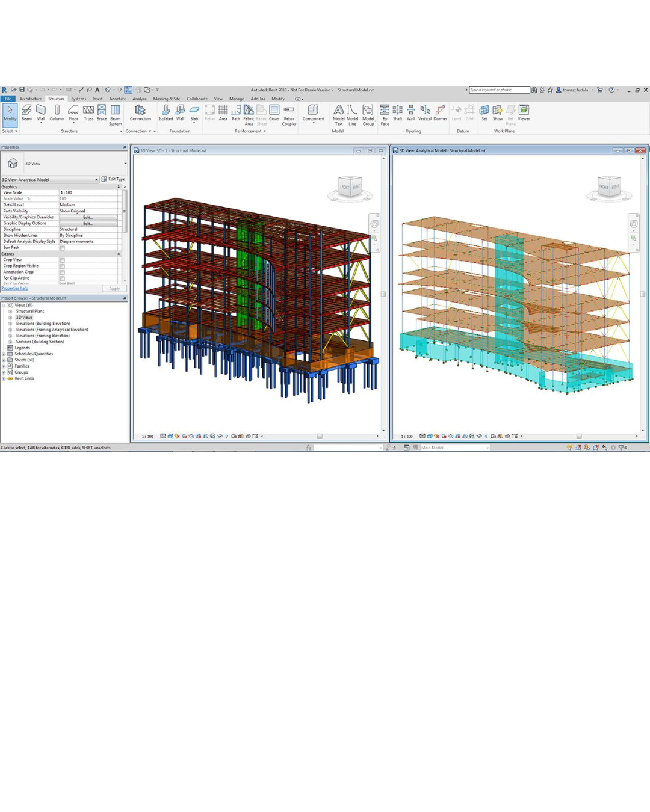Enable Annotation Crop checkbox
Image resolution: width=650 pixels, height=812 pixels.
click(x=62, y=272)
